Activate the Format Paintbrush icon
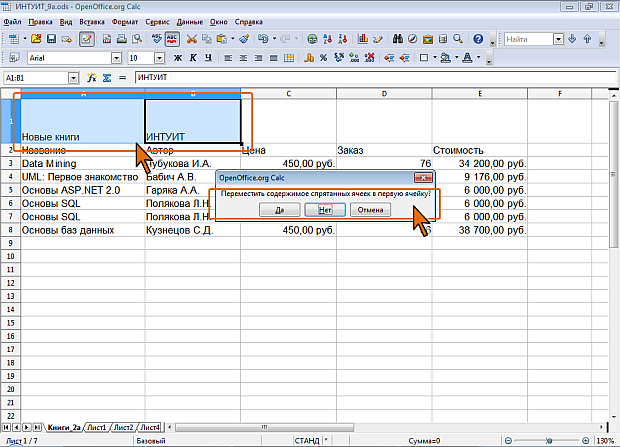This screenshot has height=447, width=620. coord(244,39)
